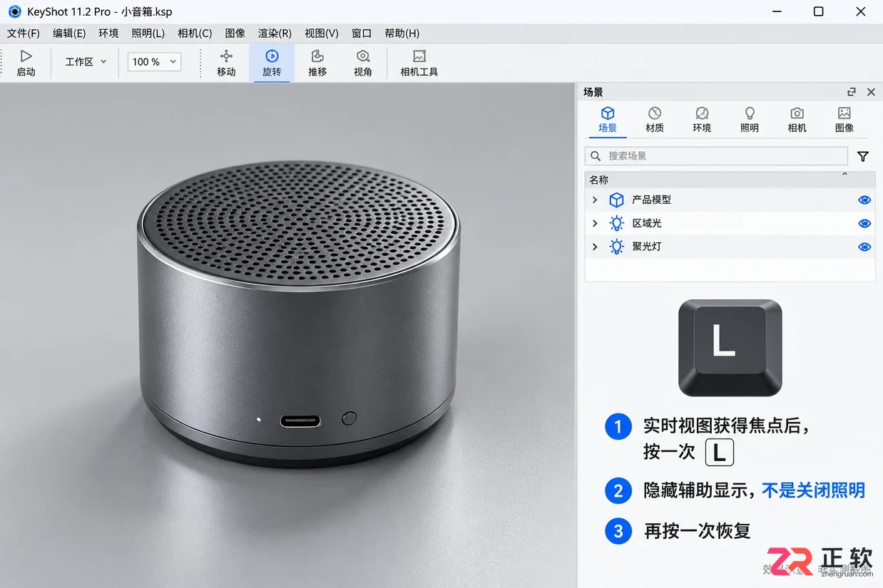Close the 场景 panel
Viewport: 883px width, 588px height.
871,92
